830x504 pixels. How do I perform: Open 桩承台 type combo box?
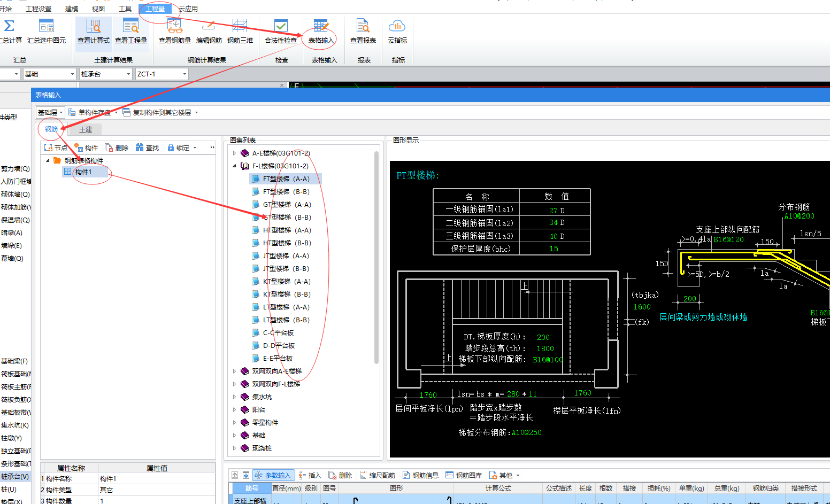105,74
